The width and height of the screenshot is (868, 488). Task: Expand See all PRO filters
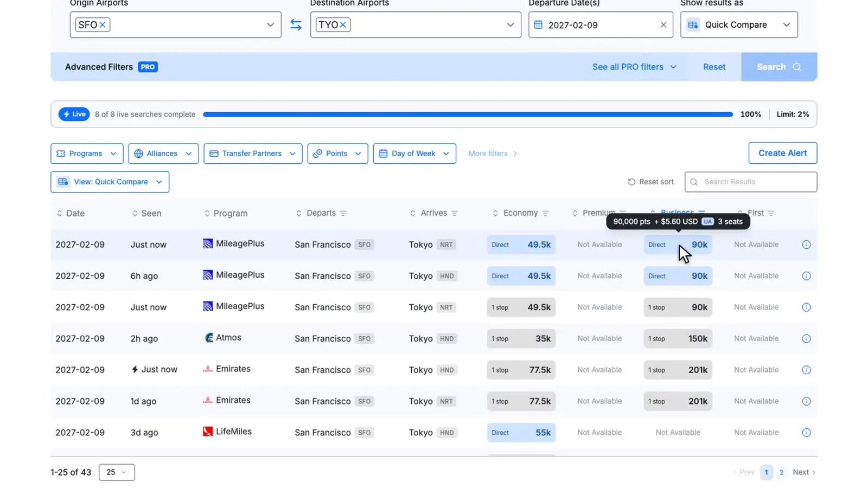tap(634, 67)
